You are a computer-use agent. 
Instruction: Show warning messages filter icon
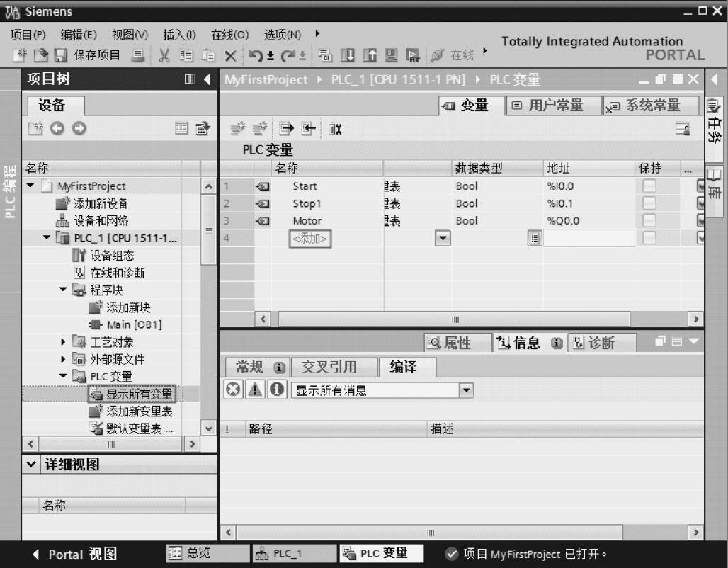click(x=255, y=390)
